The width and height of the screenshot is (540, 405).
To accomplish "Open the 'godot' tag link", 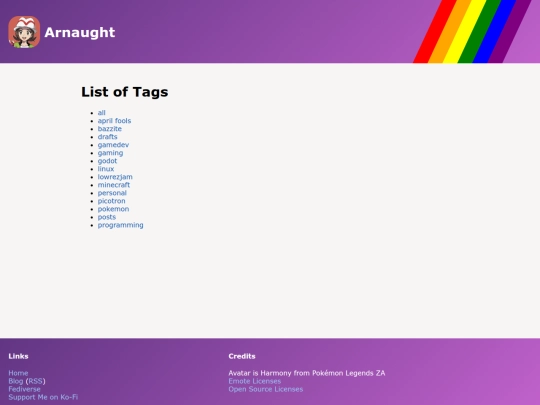I will (x=107, y=161).
